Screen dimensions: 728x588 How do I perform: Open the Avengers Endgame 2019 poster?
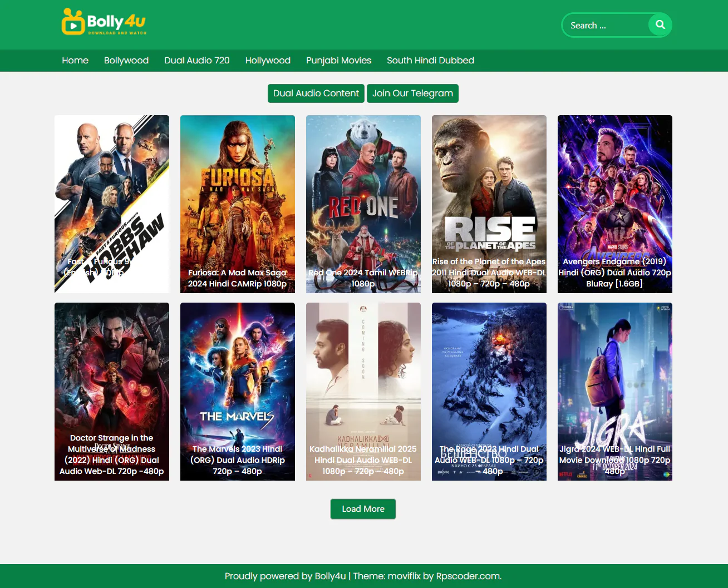point(614,204)
